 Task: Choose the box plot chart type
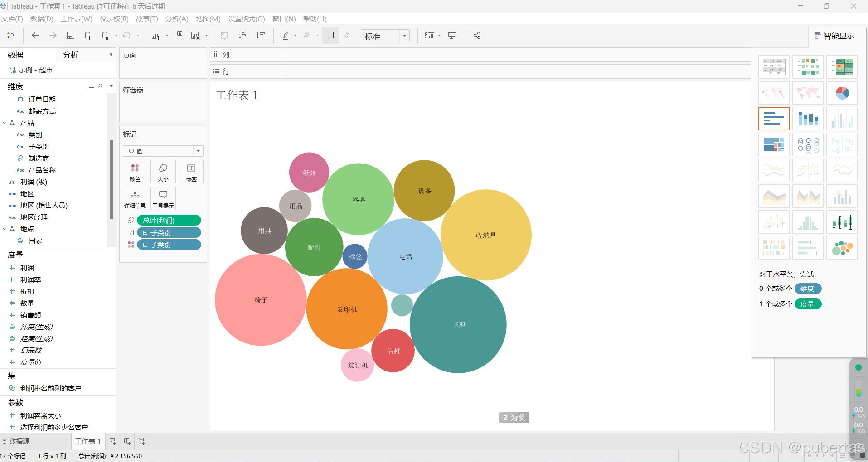tap(842, 222)
